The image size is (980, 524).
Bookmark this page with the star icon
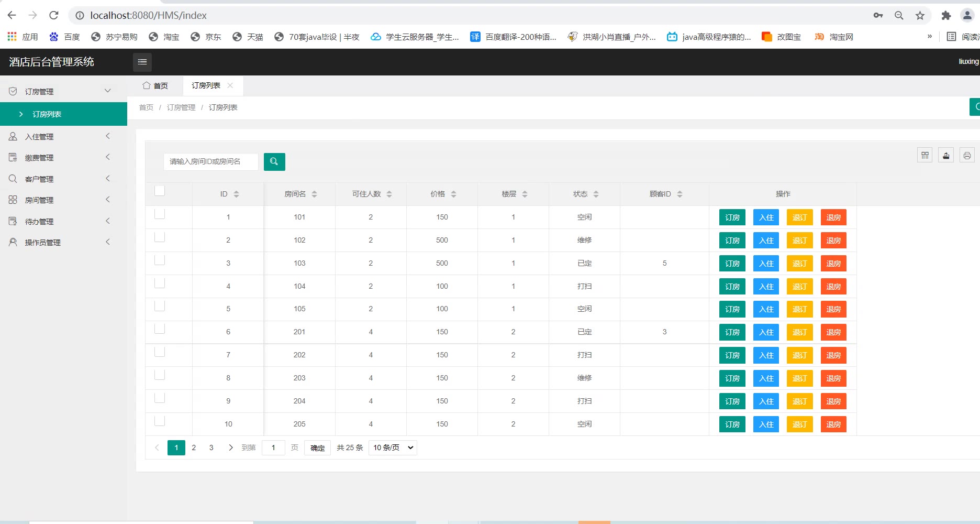tap(920, 16)
